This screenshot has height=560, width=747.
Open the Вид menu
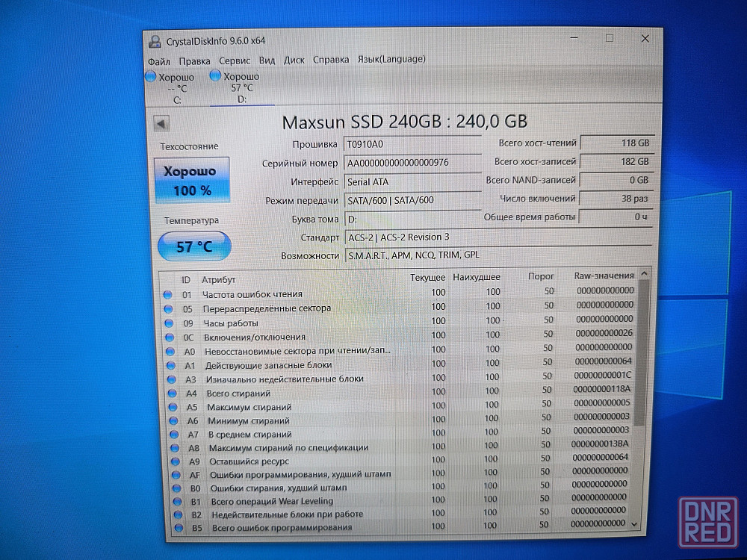pyautogui.click(x=267, y=60)
